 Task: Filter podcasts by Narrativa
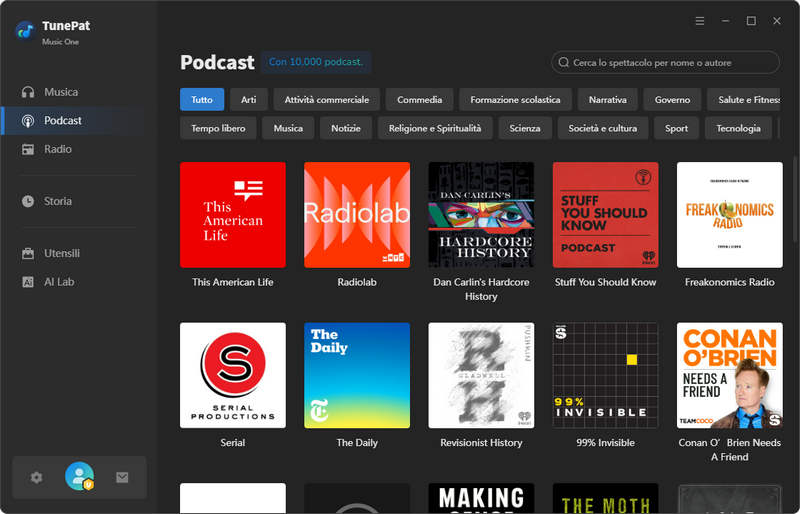[608, 100]
